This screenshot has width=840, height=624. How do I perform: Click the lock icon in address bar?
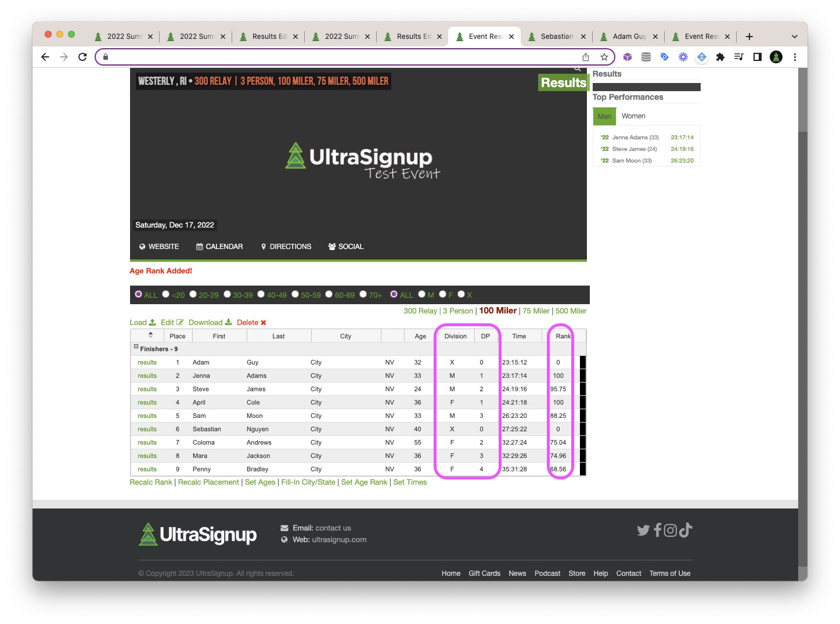pyautogui.click(x=106, y=57)
